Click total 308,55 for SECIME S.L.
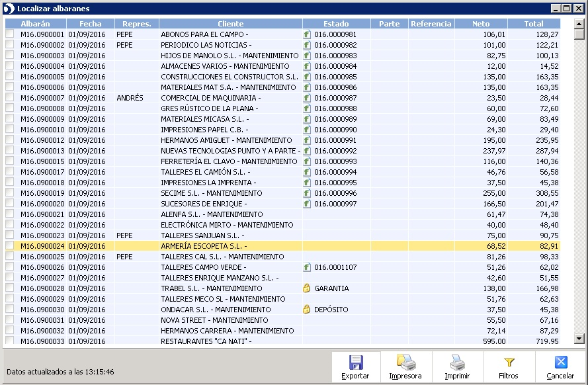588x385 pixels. pos(547,193)
